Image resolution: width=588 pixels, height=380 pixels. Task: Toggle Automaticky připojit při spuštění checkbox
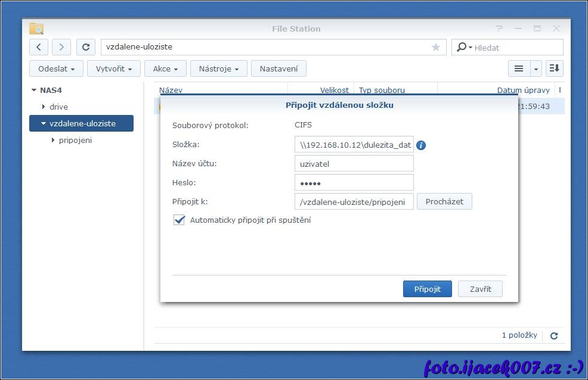(179, 220)
